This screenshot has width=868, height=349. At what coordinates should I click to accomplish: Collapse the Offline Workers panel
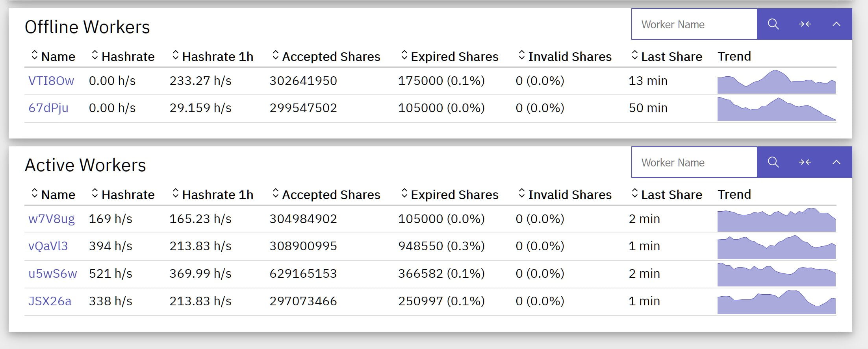point(836,24)
